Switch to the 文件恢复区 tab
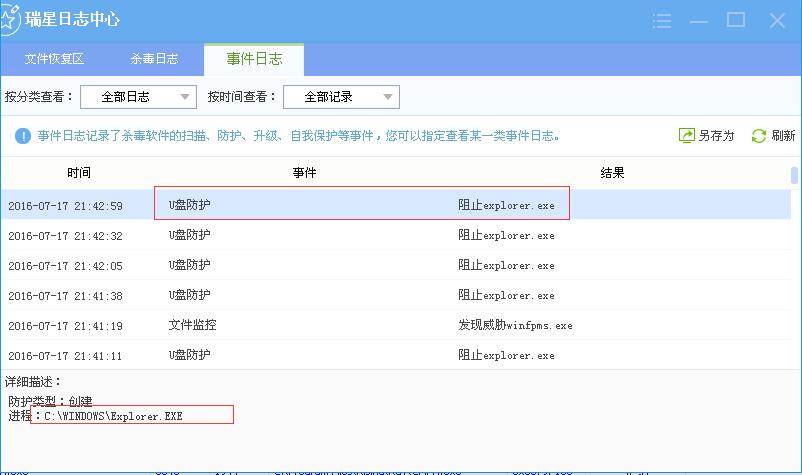The width and height of the screenshot is (802, 475). tap(54, 59)
